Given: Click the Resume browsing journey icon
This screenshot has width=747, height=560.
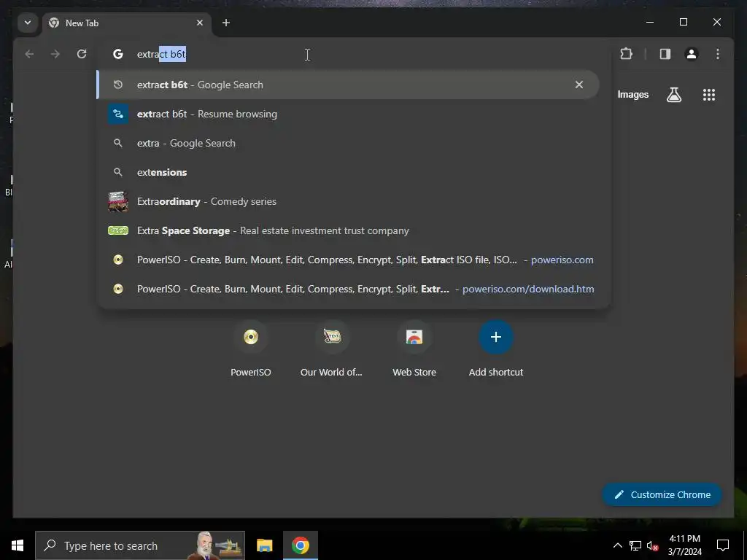Looking at the screenshot, I should [118, 114].
